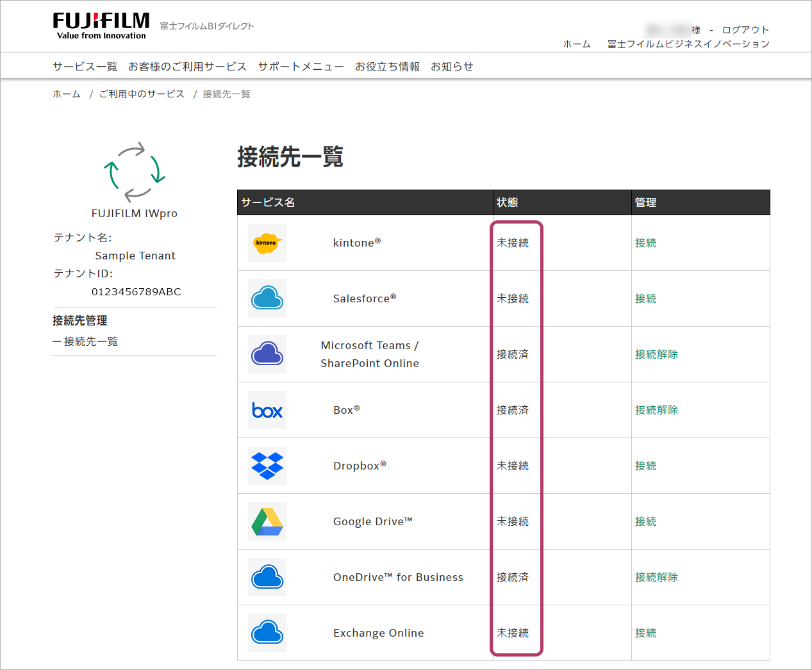
Task: Click ご利用中のサービス breadcrumb link
Action: tap(142, 94)
